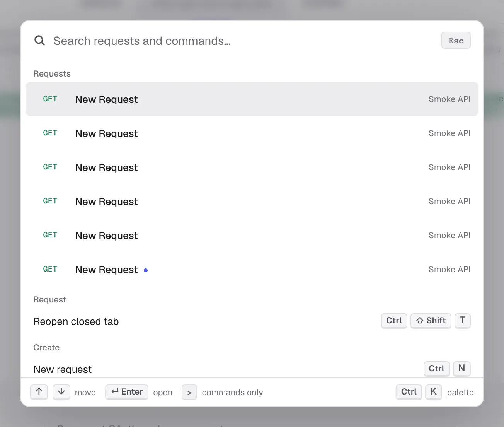
Task: Click the magnifier search icon
Action: 39,40
